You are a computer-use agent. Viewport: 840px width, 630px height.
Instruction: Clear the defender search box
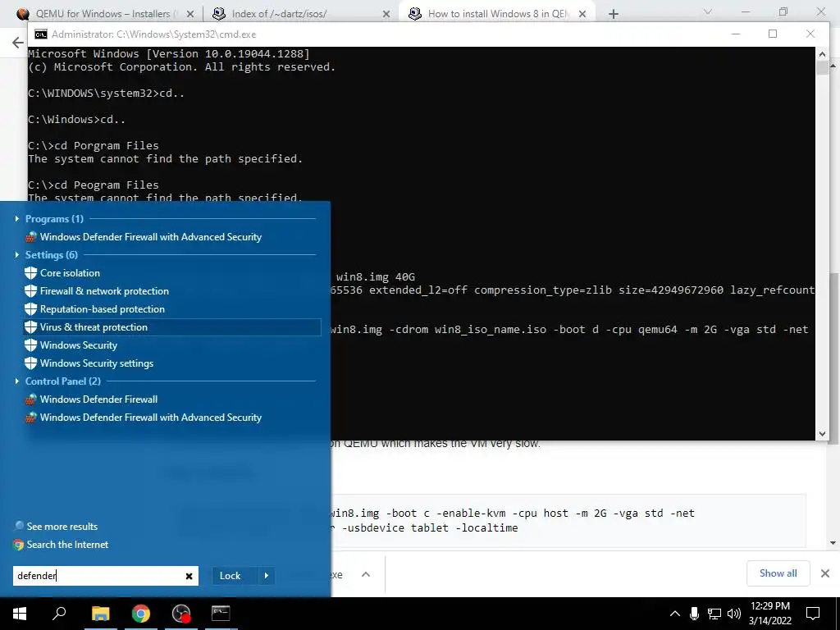pos(189,576)
